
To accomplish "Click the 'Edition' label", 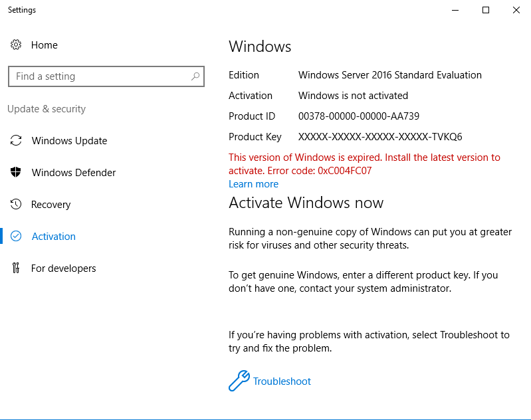I will pyautogui.click(x=243, y=75).
